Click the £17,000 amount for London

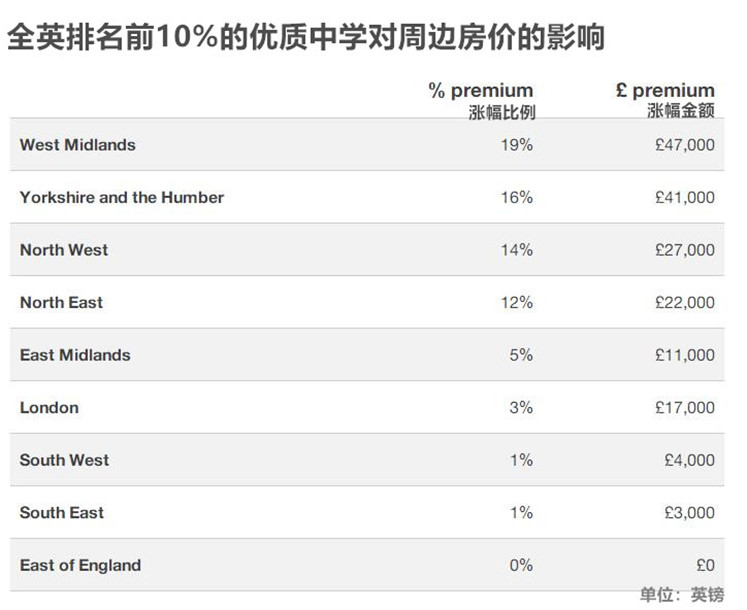(x=685, y=407)
